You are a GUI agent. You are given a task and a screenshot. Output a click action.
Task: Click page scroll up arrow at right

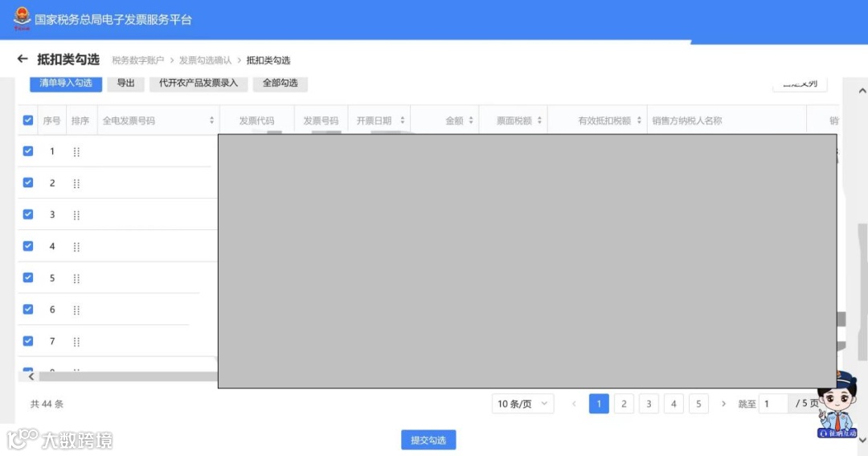tap(862, 91)
